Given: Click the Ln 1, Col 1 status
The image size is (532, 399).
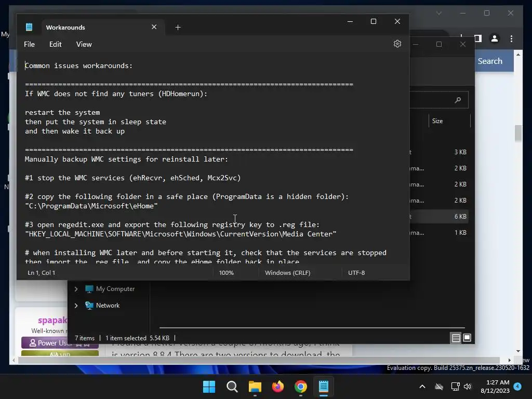Looking at the screenshot, I should 41,273.
